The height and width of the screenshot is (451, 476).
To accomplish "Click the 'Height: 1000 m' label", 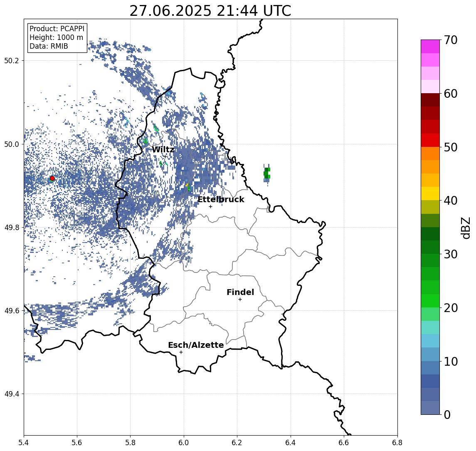I will point(56,37).
